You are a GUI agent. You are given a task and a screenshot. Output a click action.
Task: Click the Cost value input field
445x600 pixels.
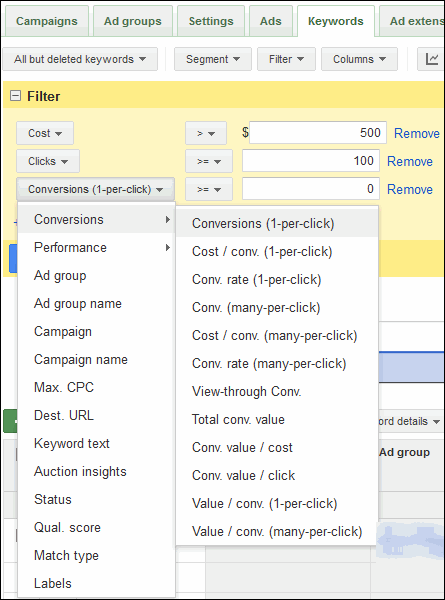coord(318,133)
